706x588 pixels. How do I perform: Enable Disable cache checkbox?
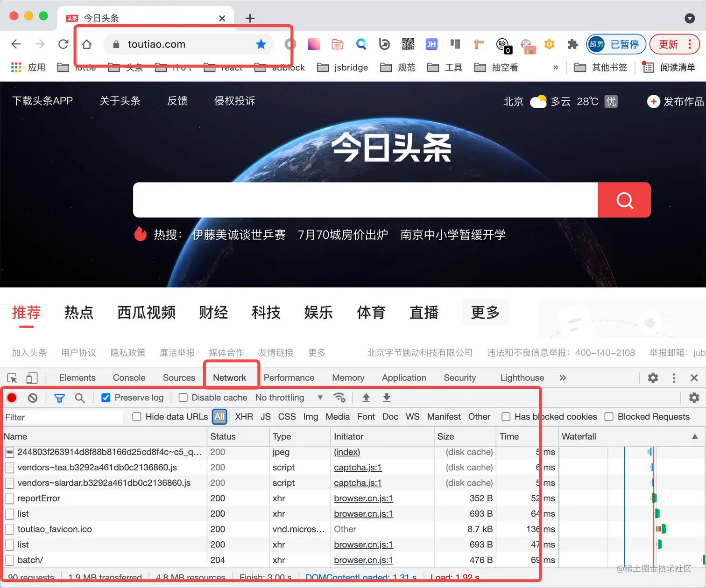183,398
